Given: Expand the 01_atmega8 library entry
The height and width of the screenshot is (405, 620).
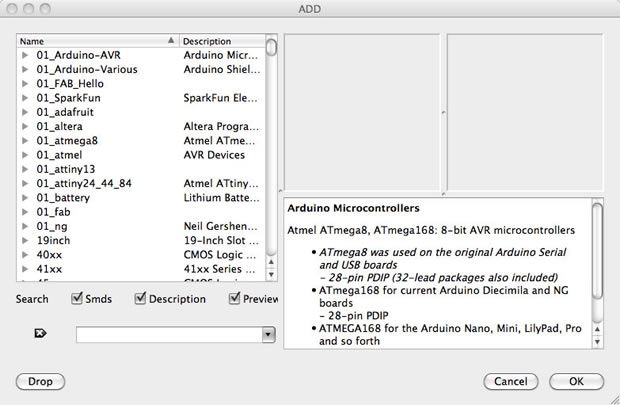Looking at the screenshot, I should click(25, 141).
